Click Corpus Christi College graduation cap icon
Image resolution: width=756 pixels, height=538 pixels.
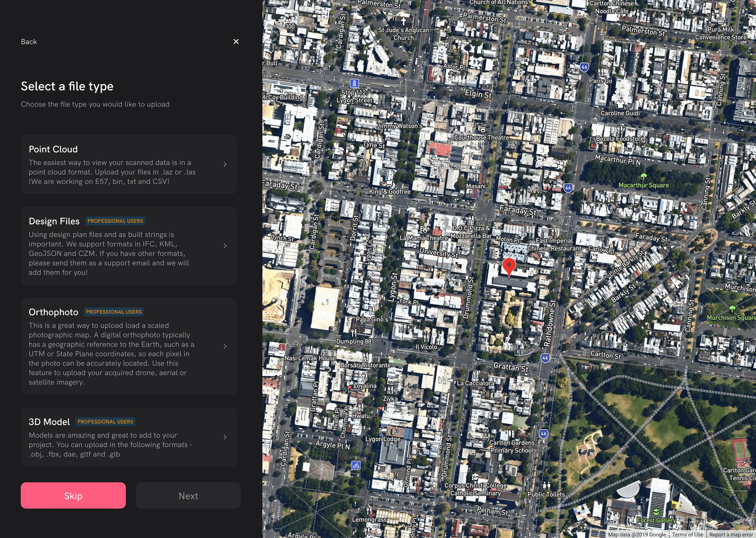475,477
